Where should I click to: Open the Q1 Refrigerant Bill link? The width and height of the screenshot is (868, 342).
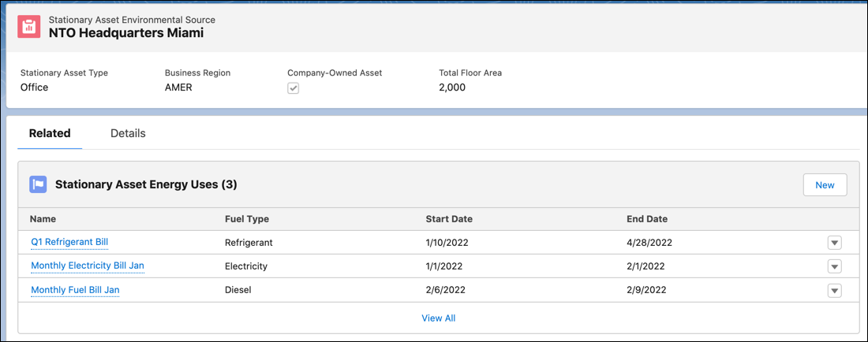69,242
